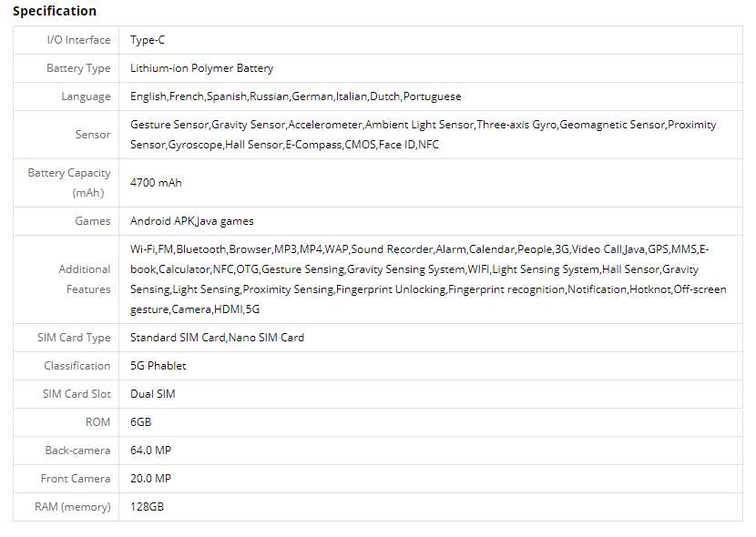Click the Dual SIM value
Image resolution: width=756 pixels, height=537 pixels.
click(152, 394)
